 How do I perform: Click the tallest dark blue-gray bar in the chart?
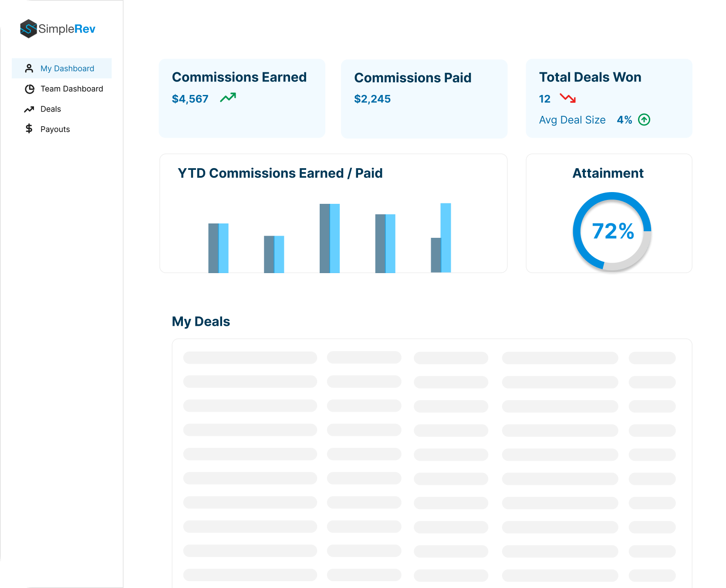pos(325,238)
